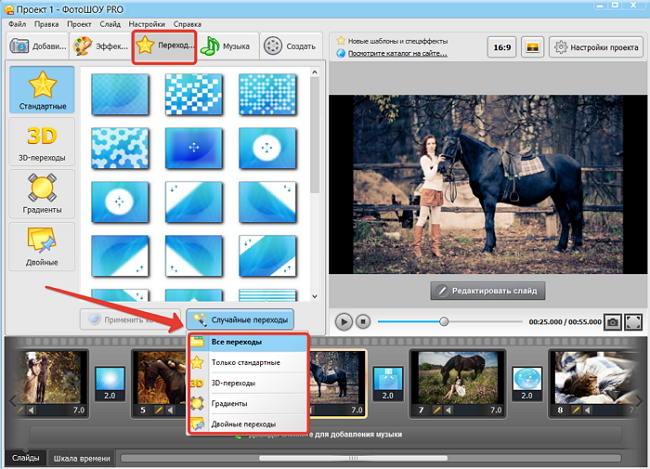Switch preview to fullscreen mode

tap(633, 322)
